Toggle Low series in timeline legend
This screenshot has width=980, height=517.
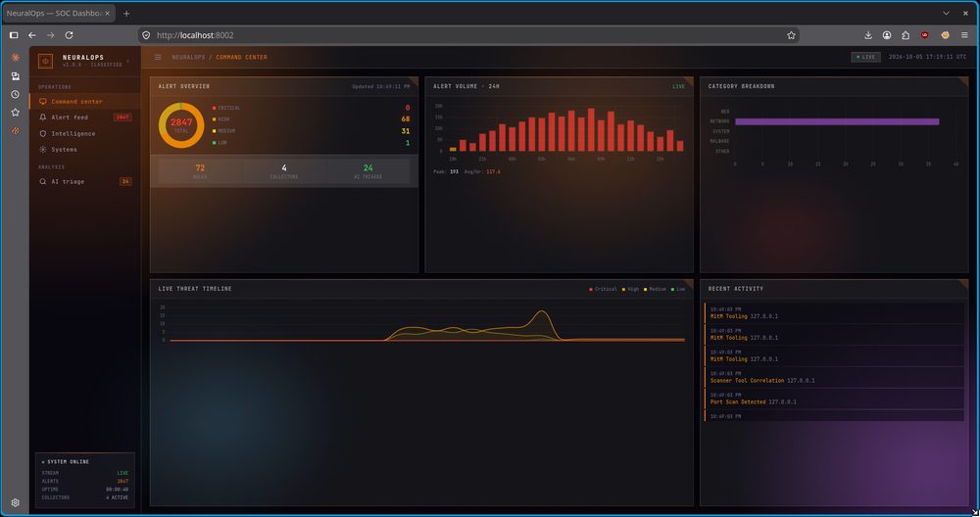(678, 289)
